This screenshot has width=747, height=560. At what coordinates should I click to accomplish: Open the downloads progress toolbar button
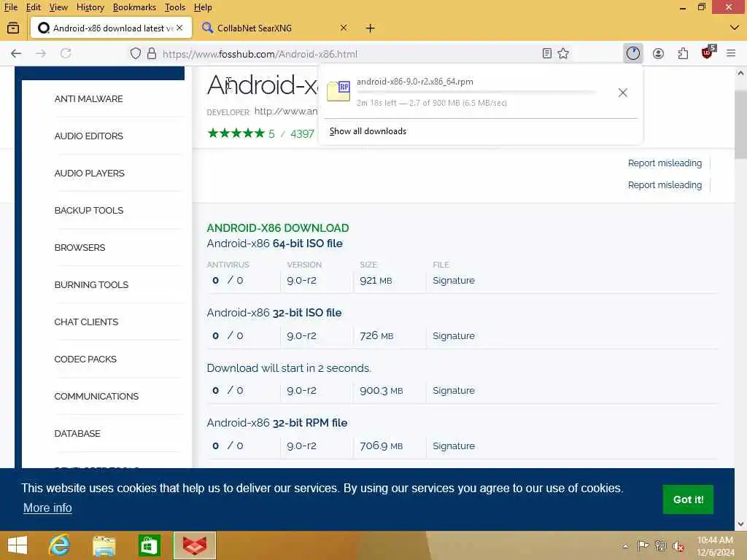tap(633, 53)
